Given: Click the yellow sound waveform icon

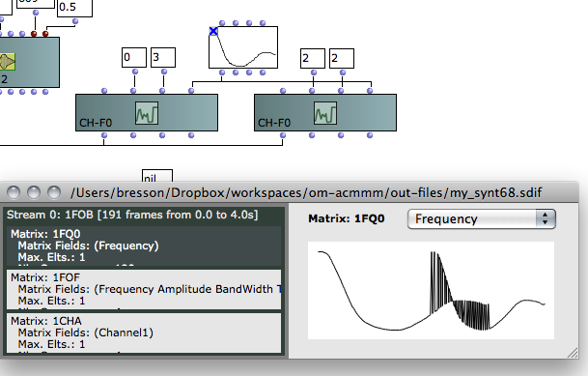Looking at the screenshot, I should [x=7, y=62].
